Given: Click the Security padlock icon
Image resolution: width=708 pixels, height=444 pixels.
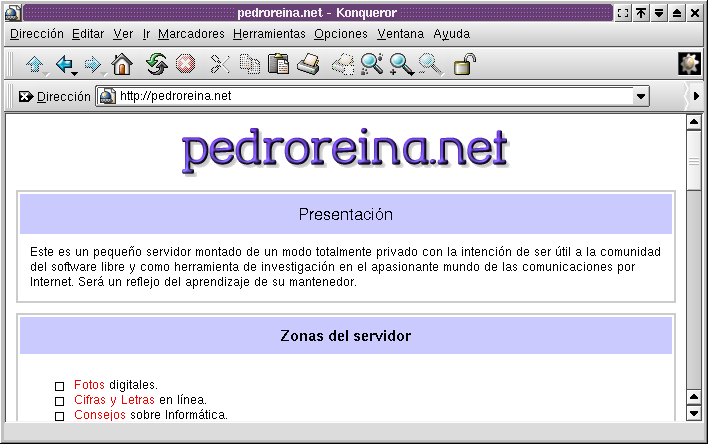Looking at the screenshot, I should [464, 65].
